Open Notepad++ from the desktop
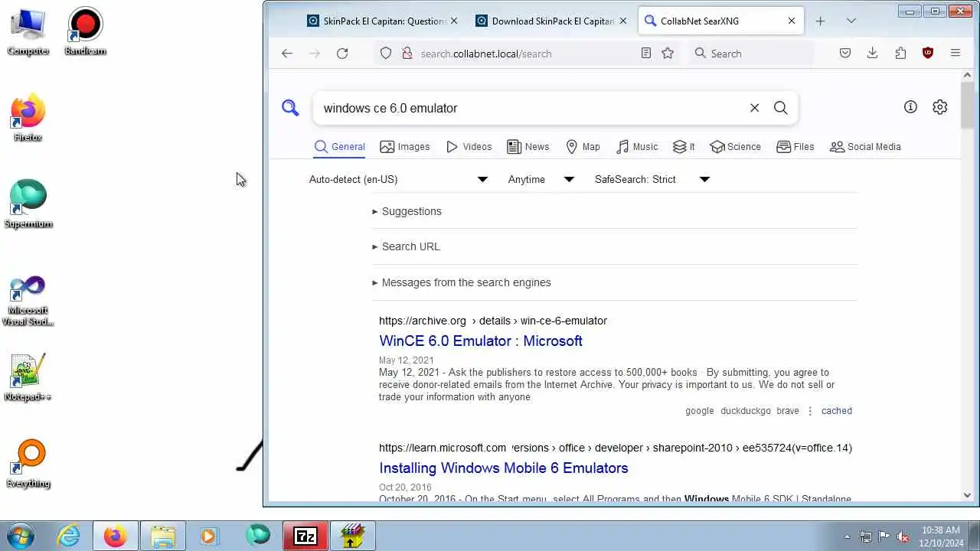980x551 pixels. [28, 378]
